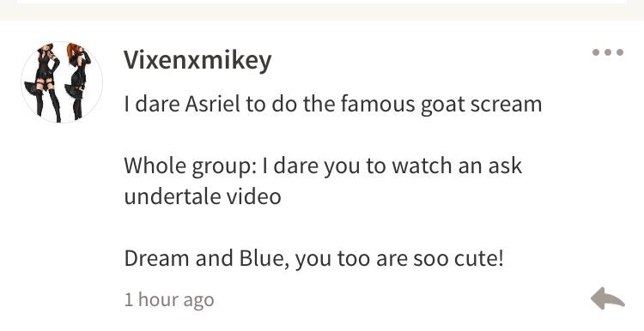The image size is (644, 331).
Task: Select the line about the famous goat scream
Action: click(x=333, y=104)
